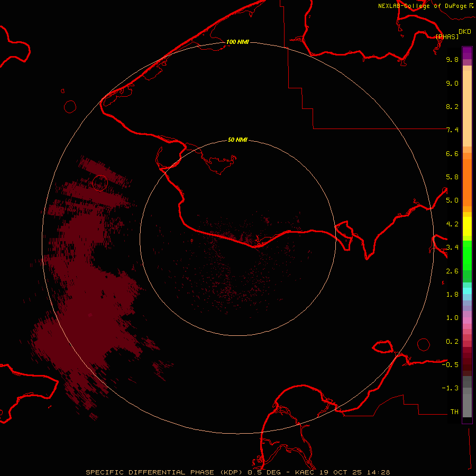
Task: Pick the cyan band of the color bar
Action: (467, 291)
